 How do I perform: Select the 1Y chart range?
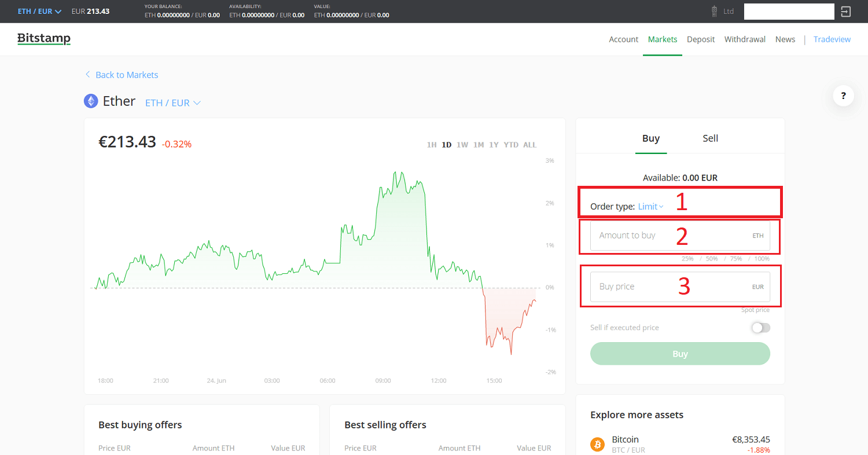(494, 145)
